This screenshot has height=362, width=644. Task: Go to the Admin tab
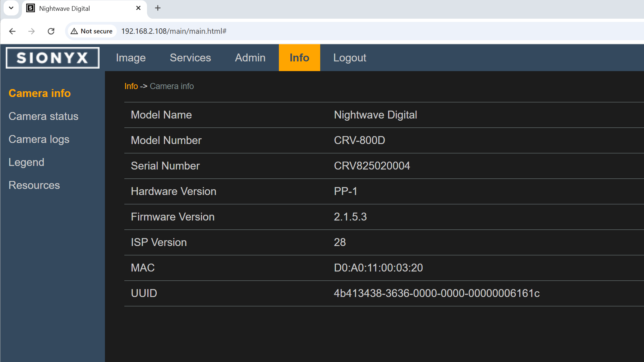250,58
